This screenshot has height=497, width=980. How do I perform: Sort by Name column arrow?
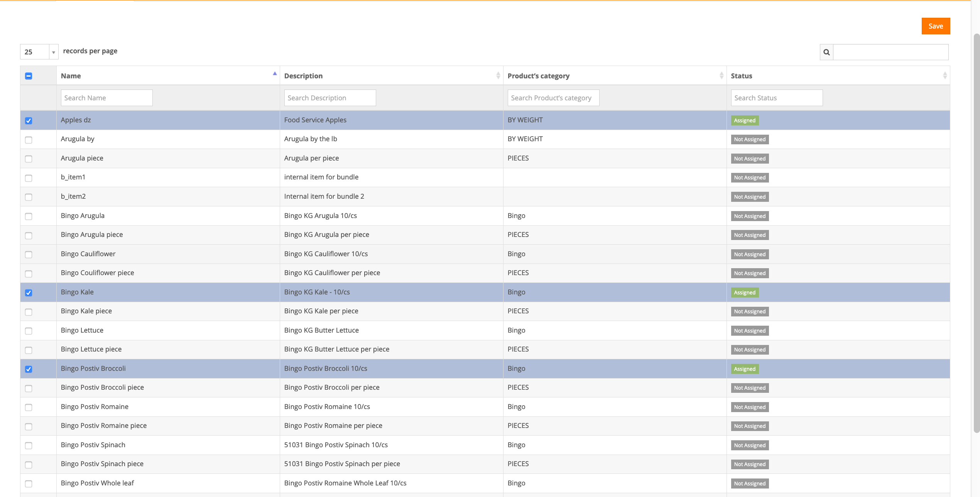click(275, 74)
